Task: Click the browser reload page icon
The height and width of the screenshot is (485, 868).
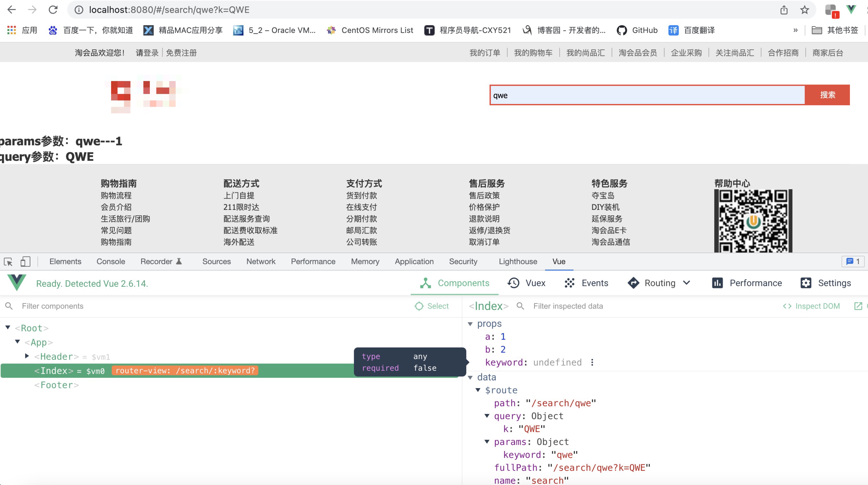Action: pyautogui.click(x=53, y=10)
